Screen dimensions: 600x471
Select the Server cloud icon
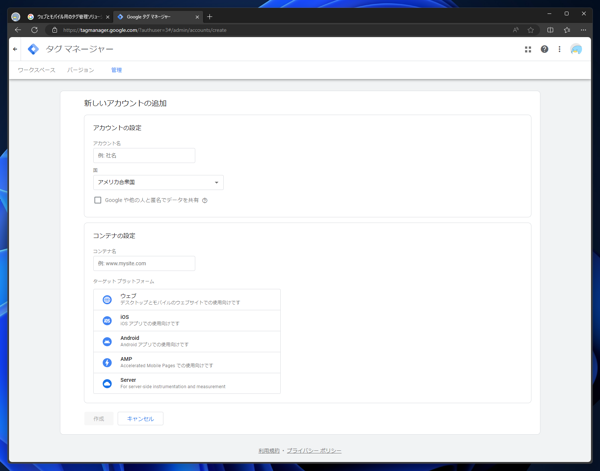107,383
